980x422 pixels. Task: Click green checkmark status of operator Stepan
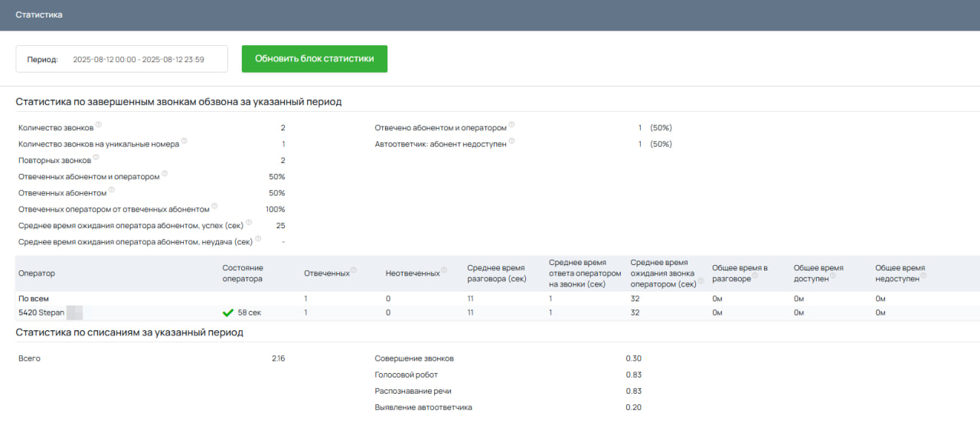point(227,312)
